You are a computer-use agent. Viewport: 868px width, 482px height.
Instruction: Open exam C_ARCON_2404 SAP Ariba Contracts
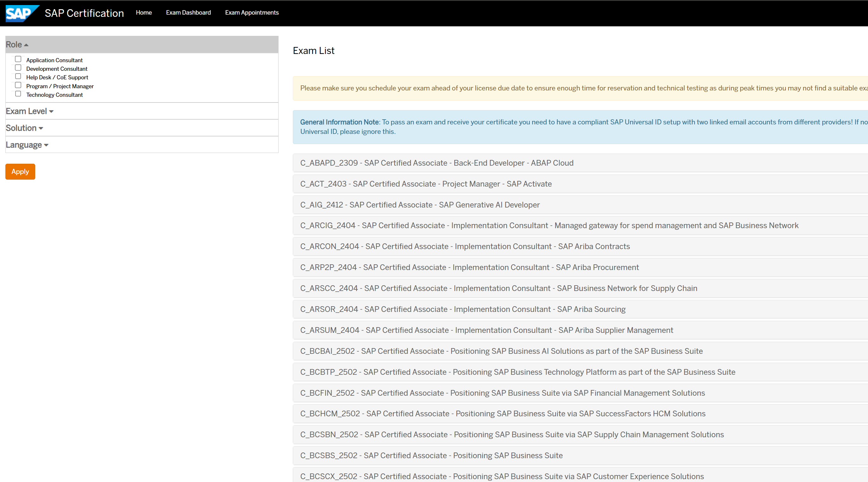[580, 246]
